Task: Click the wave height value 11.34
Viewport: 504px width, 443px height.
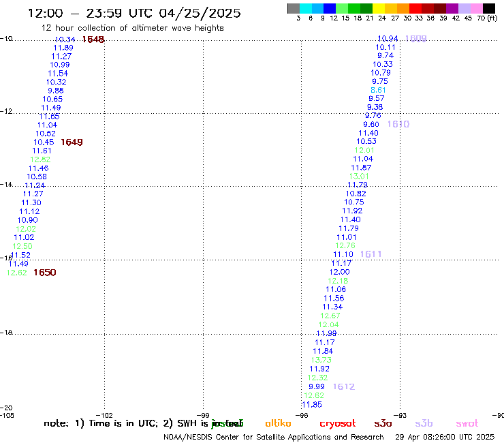Action: [x=332, y=307]
